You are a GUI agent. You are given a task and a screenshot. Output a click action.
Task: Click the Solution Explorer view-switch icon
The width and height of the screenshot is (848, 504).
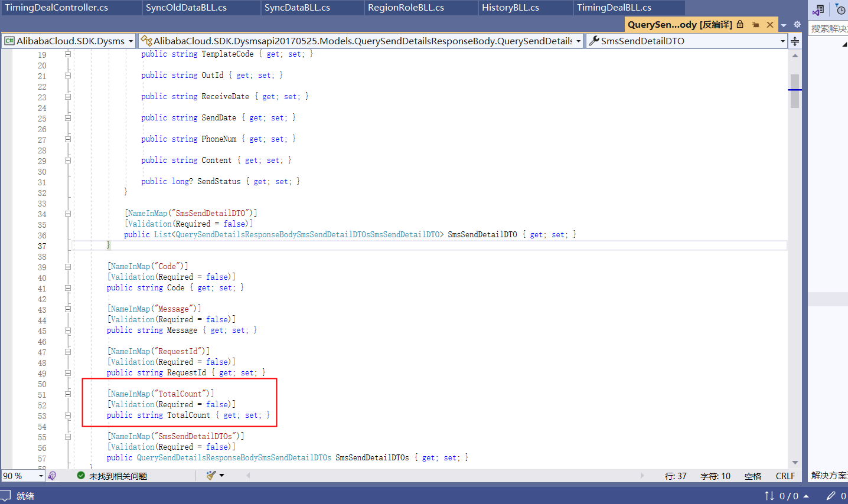818,9
